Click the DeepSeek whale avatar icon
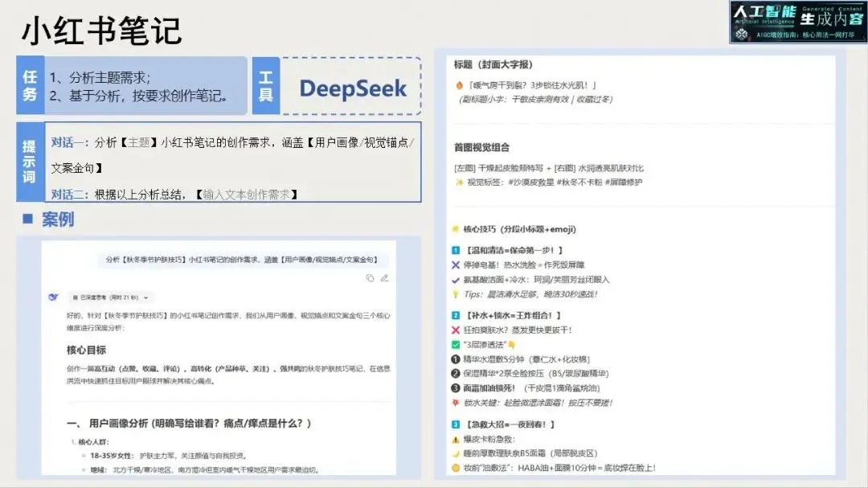Screen dimensions: 868x488 click(x=53, y=297)
